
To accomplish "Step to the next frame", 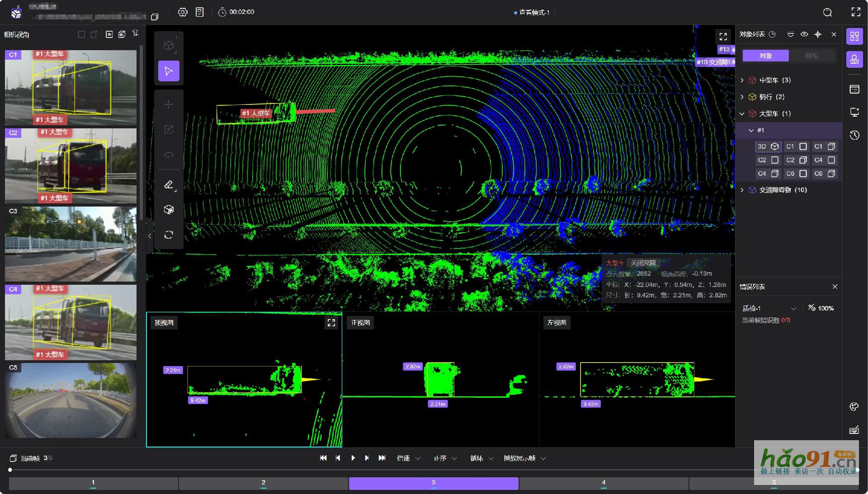I will click(x=367, y=458).
